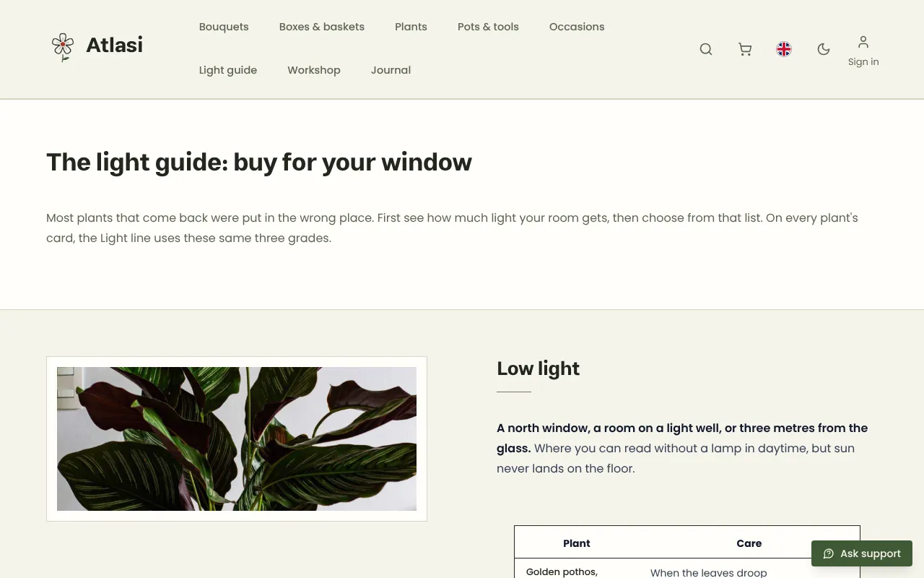Open the Bouquets menu

[224, 27]
